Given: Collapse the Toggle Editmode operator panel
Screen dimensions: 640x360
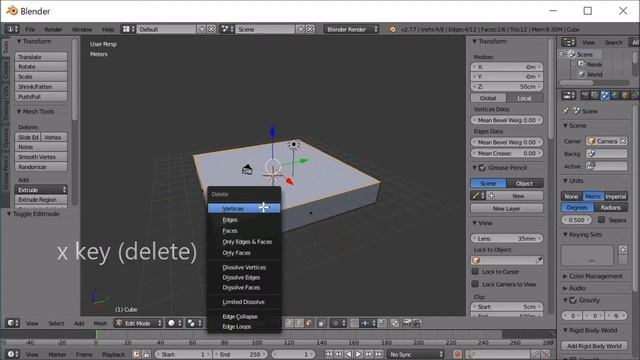Looking at the screenshot, I should pos(33,214).
